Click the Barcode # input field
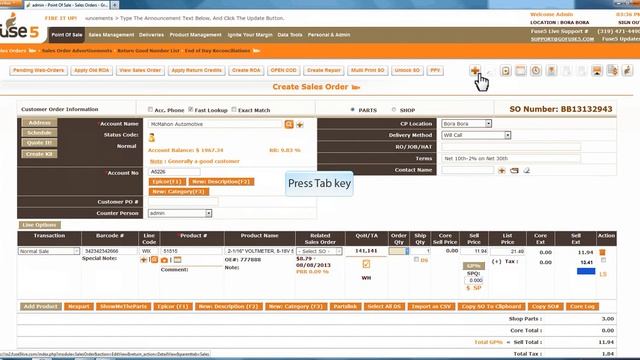640x360 pixels. pos(109,251)
